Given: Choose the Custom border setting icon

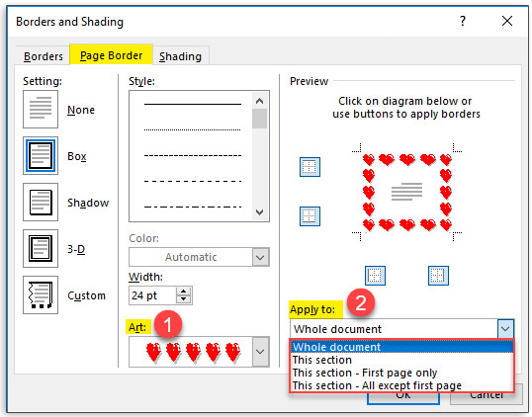Looking at the screenshot, I should [x=41, y=294].
